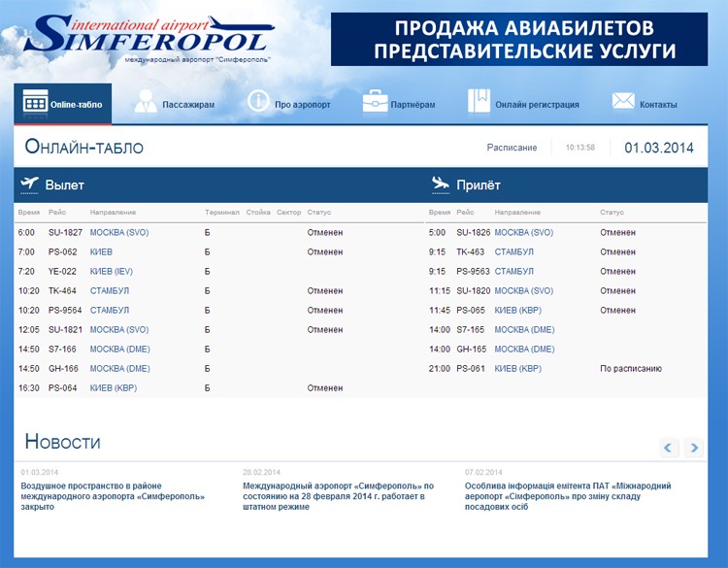Open the Контакты menu label
The width and height of the screenshot is (728, 568).
coord(658,105)
